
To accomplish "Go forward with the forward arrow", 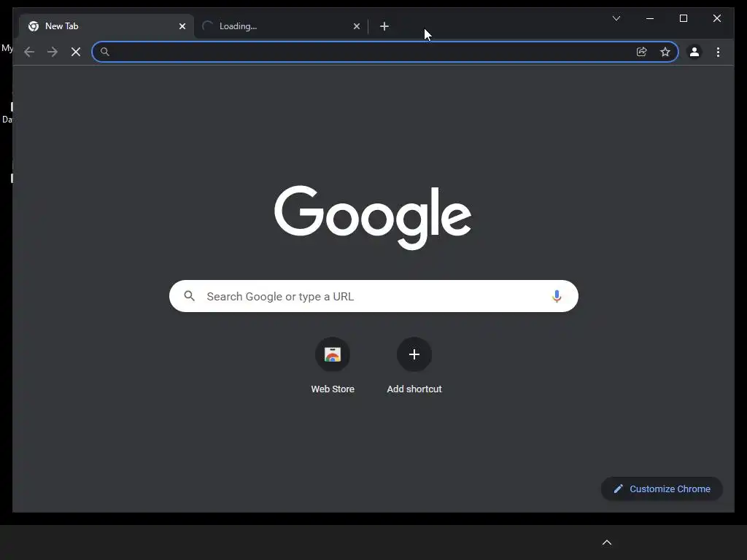I will click(x=53, y=52).
